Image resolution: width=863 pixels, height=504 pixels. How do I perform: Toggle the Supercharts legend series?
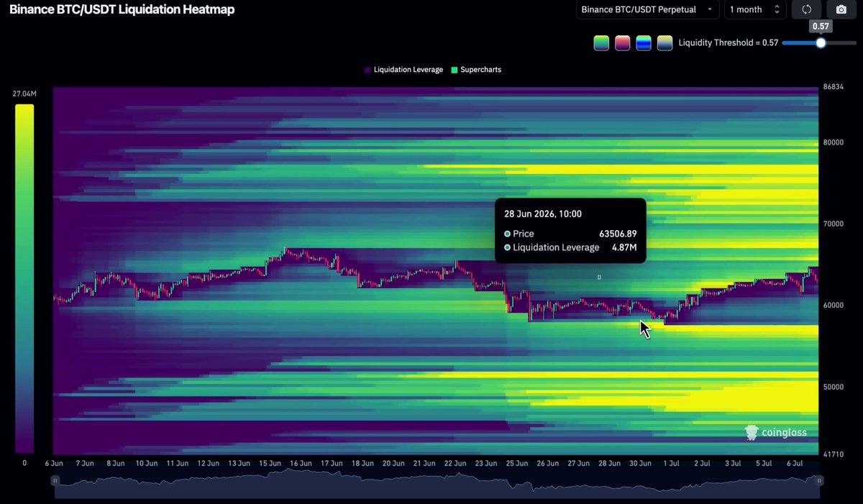[476, 70]
